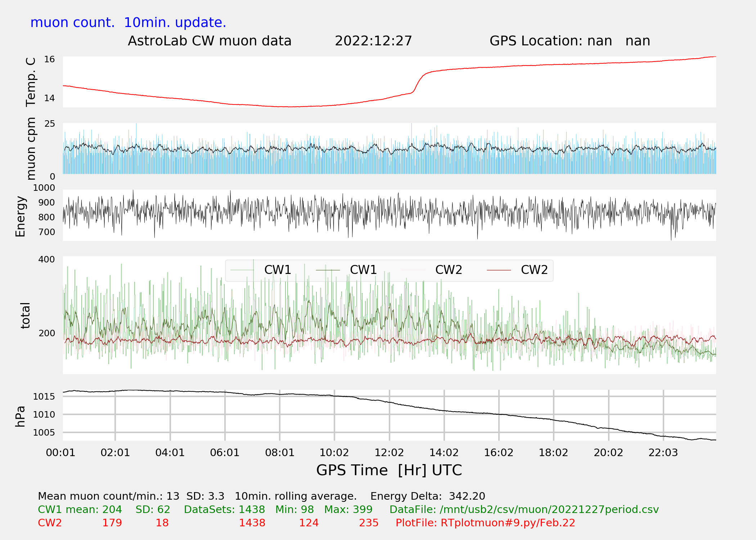Viewport: 756px width, 540px height.
Task: Click the 'Temp. C' axis label
Action: [x=31, y=82]
